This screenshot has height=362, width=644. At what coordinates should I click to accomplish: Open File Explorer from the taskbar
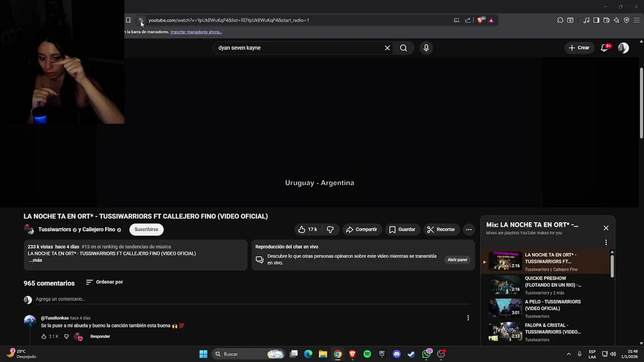(x=323, y=354)
